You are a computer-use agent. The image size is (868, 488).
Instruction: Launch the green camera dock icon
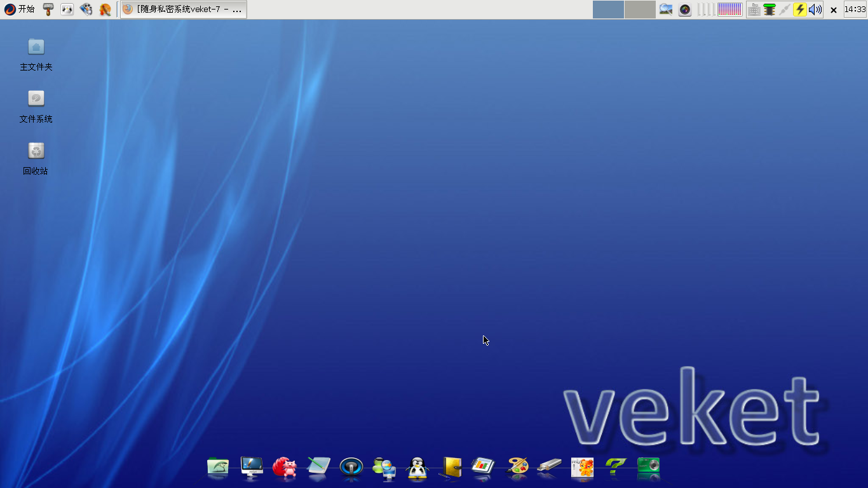(649, 467)
